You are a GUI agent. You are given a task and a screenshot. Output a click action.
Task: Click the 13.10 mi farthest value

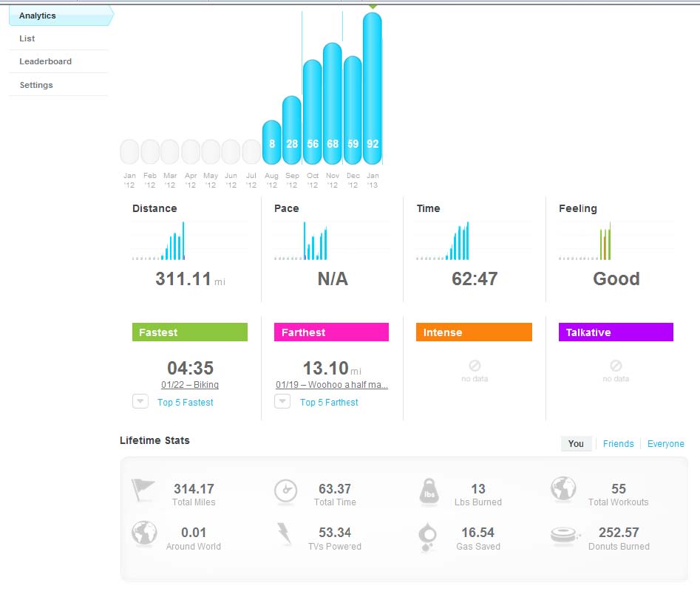tap(332, 369)
